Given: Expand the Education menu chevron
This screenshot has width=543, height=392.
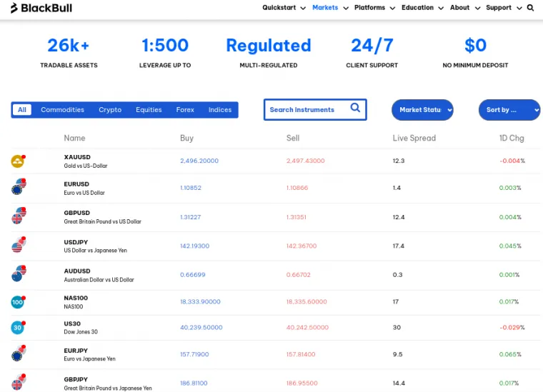Looking at the screenshot, I should click(x=441, y=9).
